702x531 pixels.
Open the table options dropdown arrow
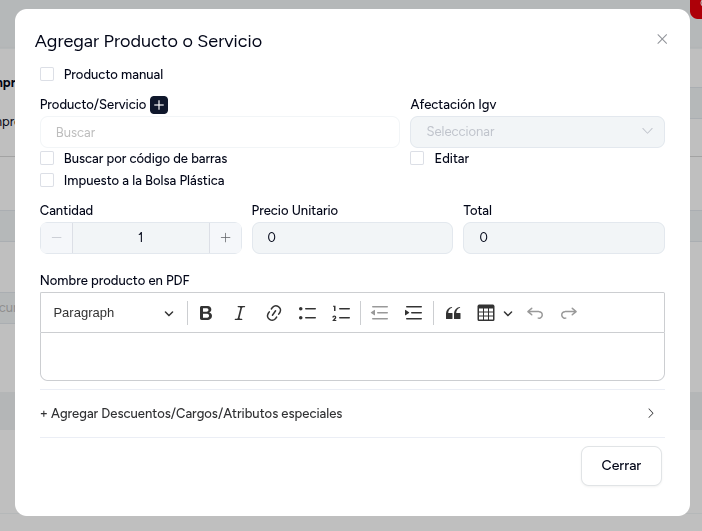[x=508, y=313]
